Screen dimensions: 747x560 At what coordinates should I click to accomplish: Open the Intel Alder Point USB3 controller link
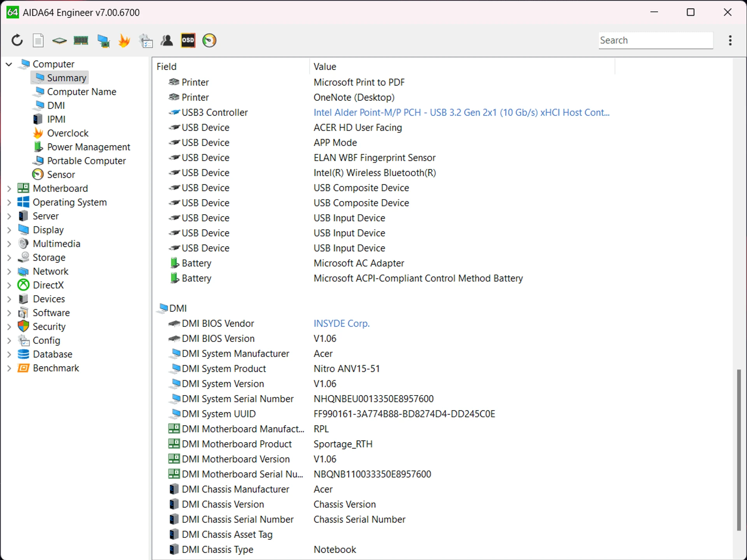pos(461,112)
